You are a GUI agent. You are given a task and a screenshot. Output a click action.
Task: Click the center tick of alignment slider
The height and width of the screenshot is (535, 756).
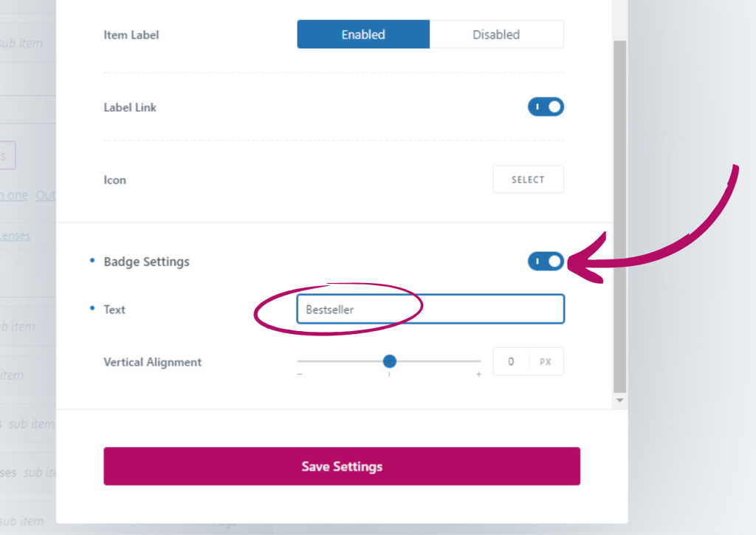pyautogui.click(x=389, y=375)
